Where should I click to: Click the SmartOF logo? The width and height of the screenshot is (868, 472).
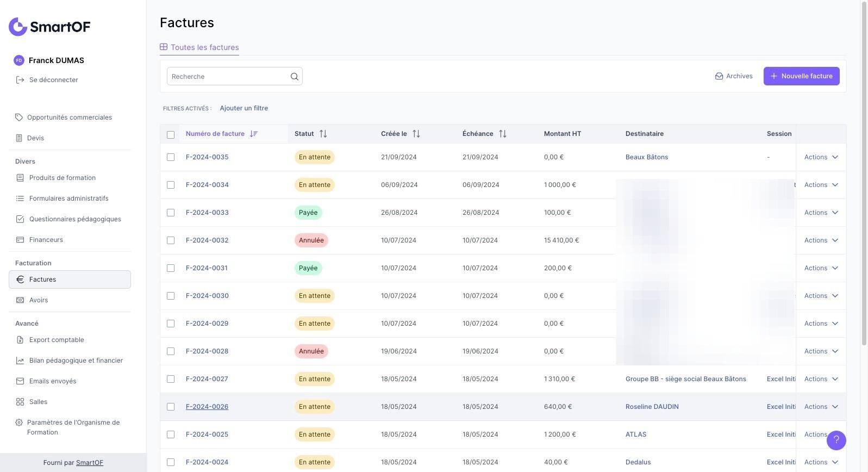point(49,27)
